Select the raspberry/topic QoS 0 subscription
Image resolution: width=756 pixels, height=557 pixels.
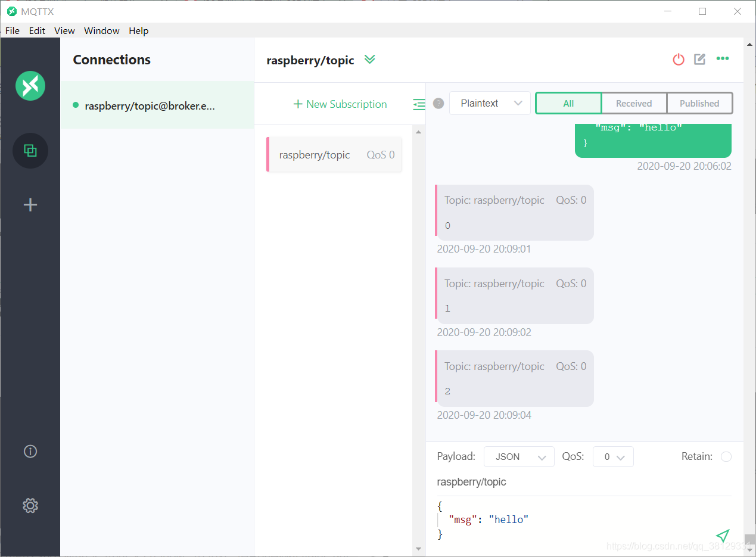pos(334,155)
